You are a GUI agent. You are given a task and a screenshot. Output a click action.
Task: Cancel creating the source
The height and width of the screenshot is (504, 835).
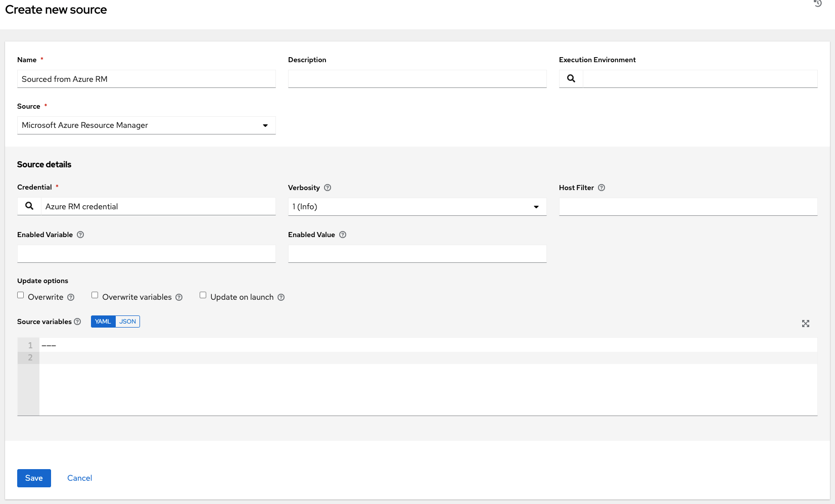click(x=79, y=478)
